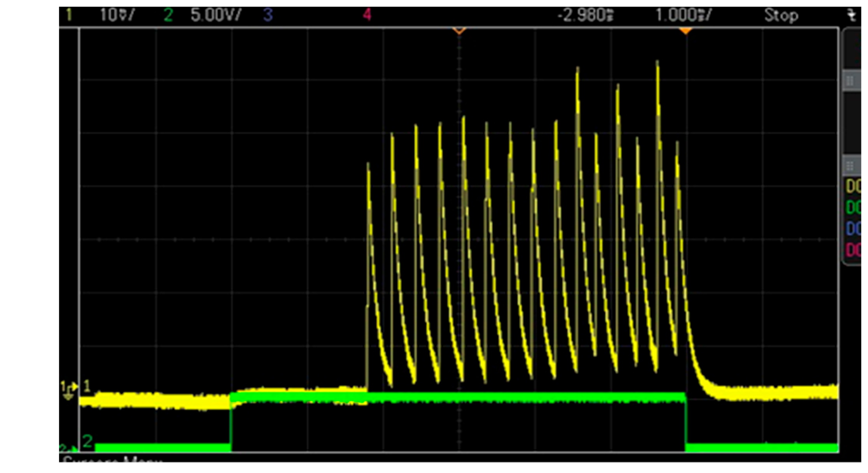Screen dimensions: 868x473
Task: Enable channel 3 blue label
Action: 268,15
